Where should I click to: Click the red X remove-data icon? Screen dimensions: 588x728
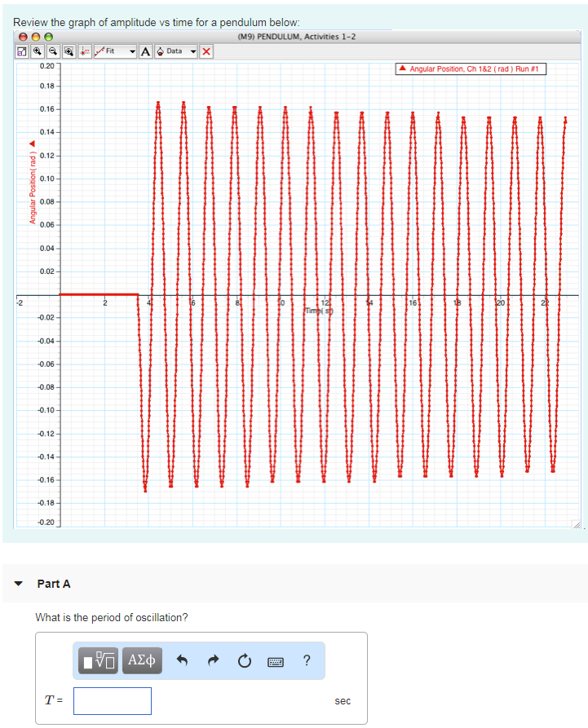point(206,51)
